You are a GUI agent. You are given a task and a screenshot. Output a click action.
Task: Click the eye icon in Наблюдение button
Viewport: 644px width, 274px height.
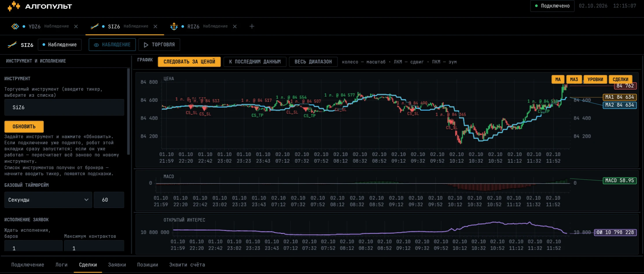click(x=96, y=45)
